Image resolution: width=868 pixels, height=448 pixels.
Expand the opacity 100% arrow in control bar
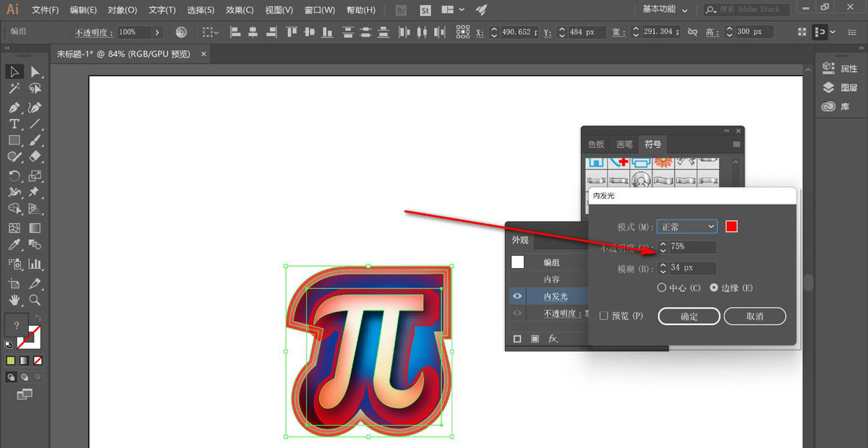coord(157,33)
